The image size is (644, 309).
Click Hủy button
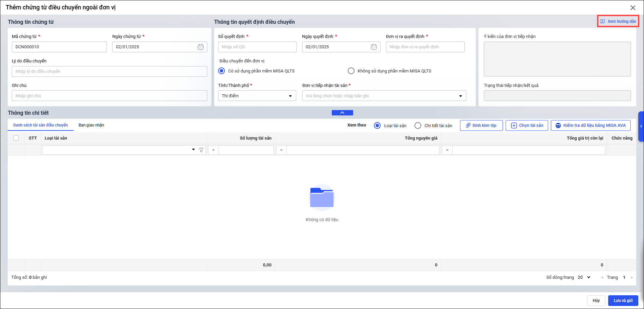[596, 301]
